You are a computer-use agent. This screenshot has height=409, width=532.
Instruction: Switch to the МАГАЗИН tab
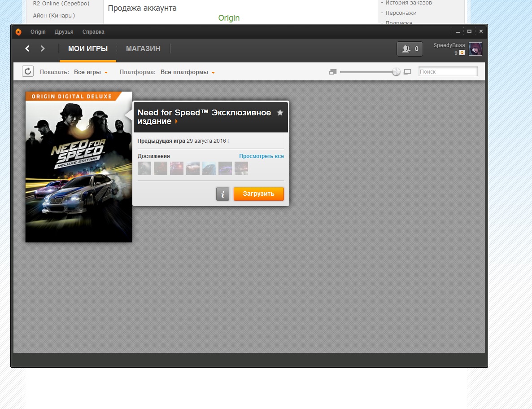[x=143, y=48]
